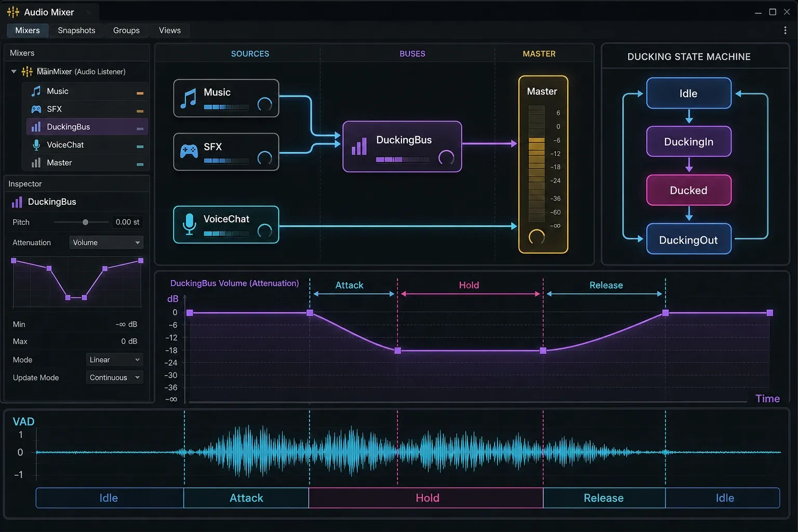Click the VoiceChat circular knob
Image resolution: width=798 pixels, height=532 pixels.
tap(265, 231)
